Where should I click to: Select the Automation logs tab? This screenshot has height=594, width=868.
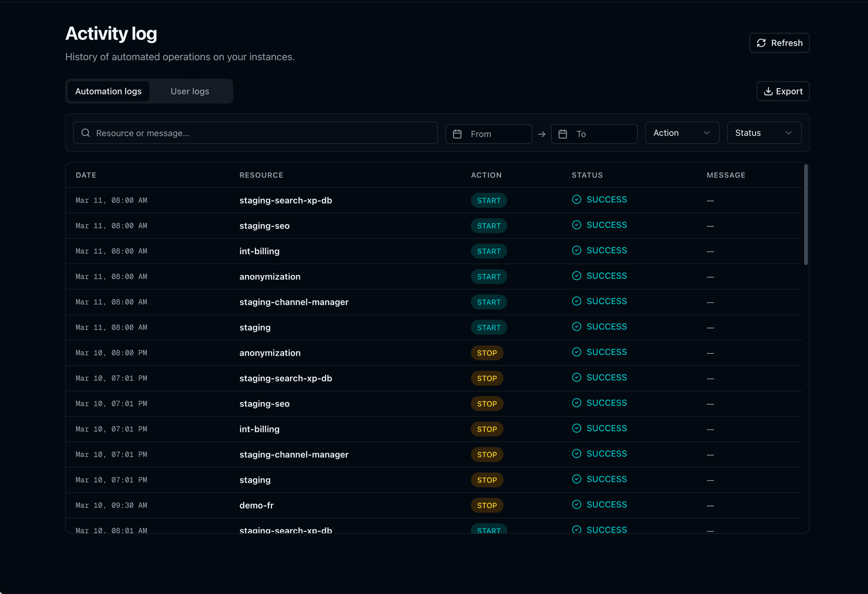coord(108,91)
